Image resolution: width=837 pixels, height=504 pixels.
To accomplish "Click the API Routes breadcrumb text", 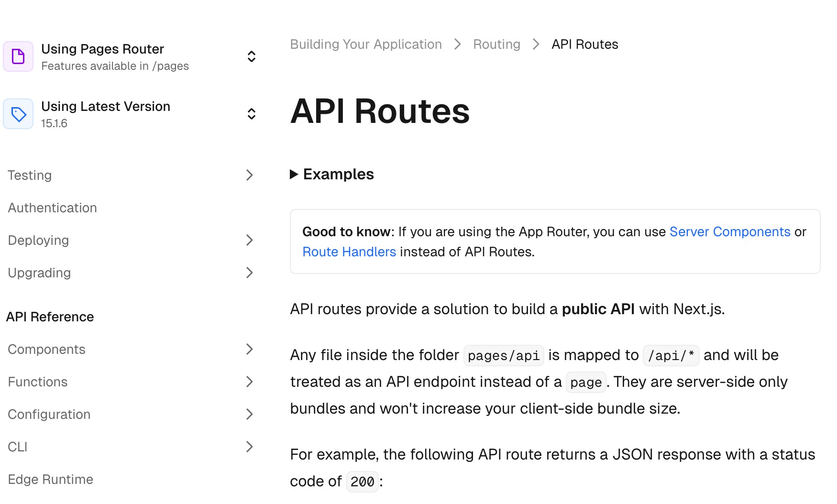I will click(x=584, y=44).
